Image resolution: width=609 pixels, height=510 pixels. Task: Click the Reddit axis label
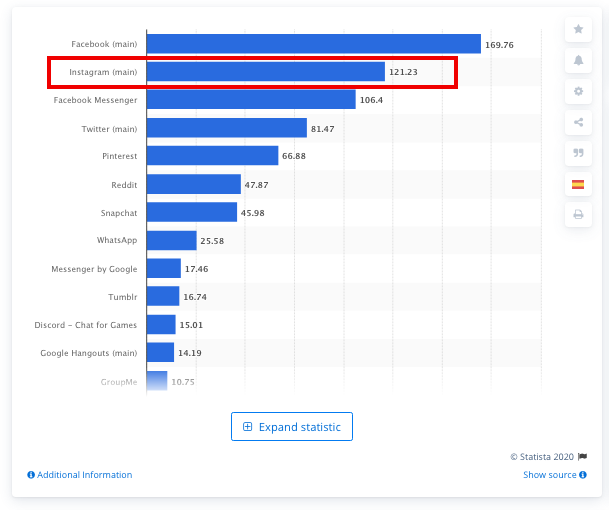click(124, 185)
